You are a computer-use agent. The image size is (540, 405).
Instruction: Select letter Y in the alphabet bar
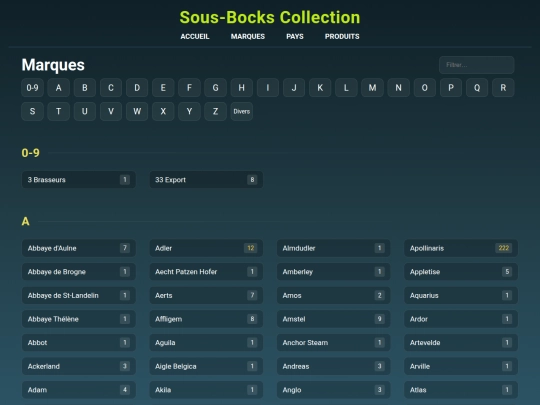click(x=189, y=111)
